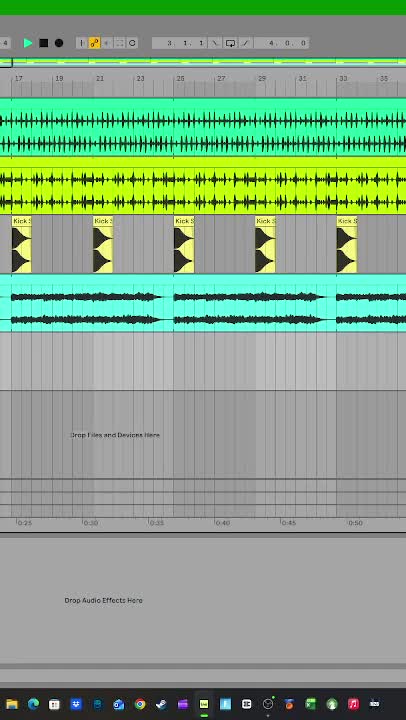Select the cyan clip spanning bars 17 to 24
This screenshot has height=720, width=406.
(92, 303)
